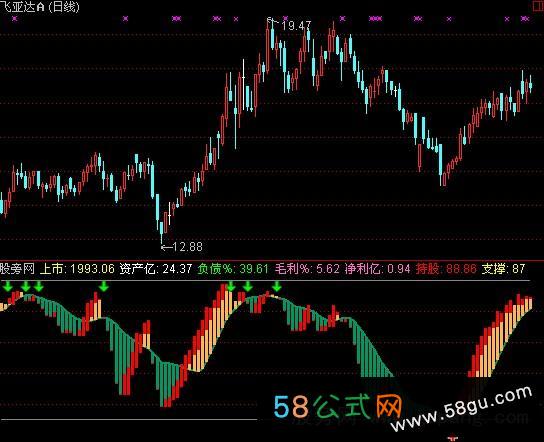
Task: Click the small red marker at chart bottom
Action: coord(453,439)
